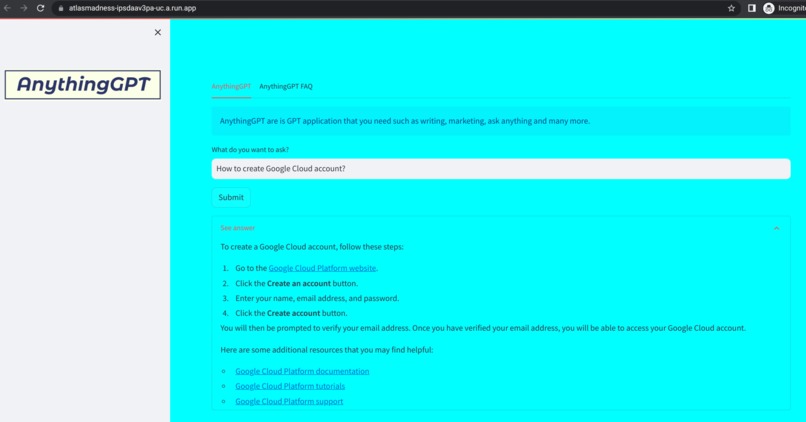This screenshot has height=422, width=806.
Task: Click 'To create a Google Cloud account' sentence
Action: 312,247
